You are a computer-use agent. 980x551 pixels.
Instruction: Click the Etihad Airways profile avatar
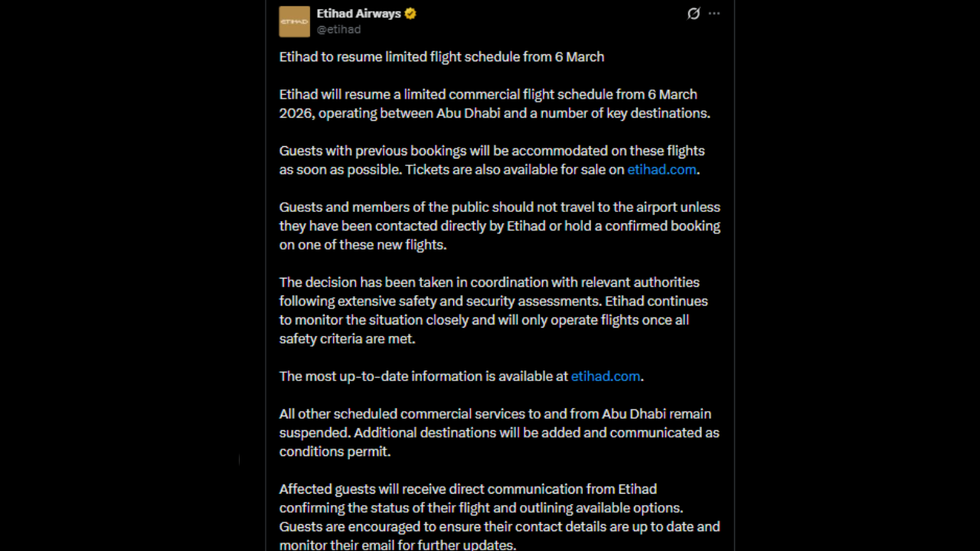294,21
